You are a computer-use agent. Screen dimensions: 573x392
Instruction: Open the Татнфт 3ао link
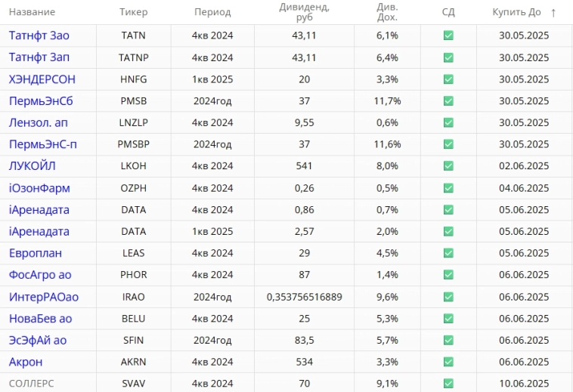coord(39,35)
